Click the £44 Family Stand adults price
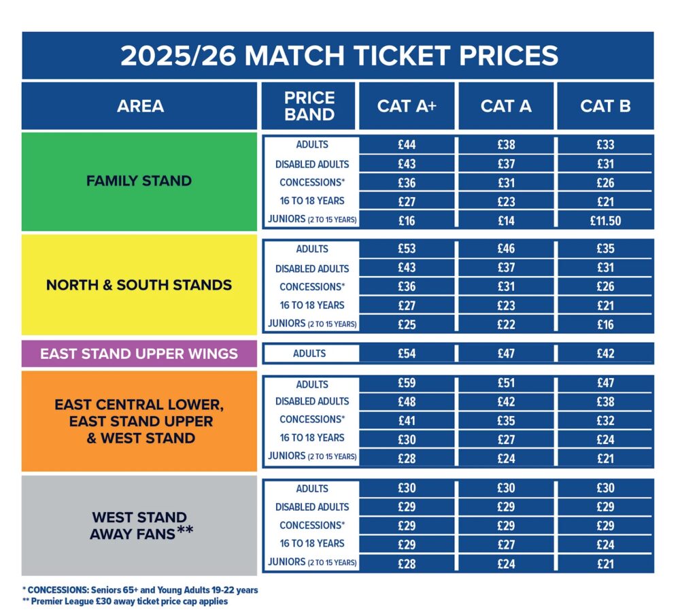 (x=407, y=145)
